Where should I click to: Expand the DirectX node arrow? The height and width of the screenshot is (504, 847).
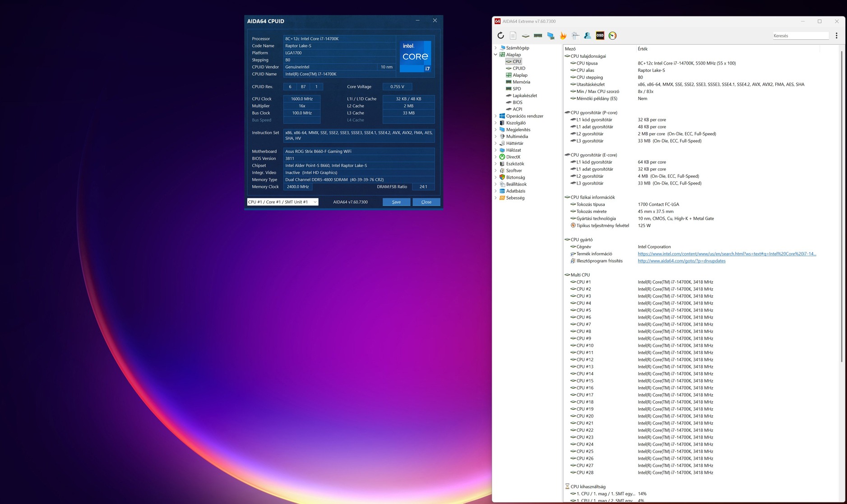pyautogui.click(x=495, y=157)
